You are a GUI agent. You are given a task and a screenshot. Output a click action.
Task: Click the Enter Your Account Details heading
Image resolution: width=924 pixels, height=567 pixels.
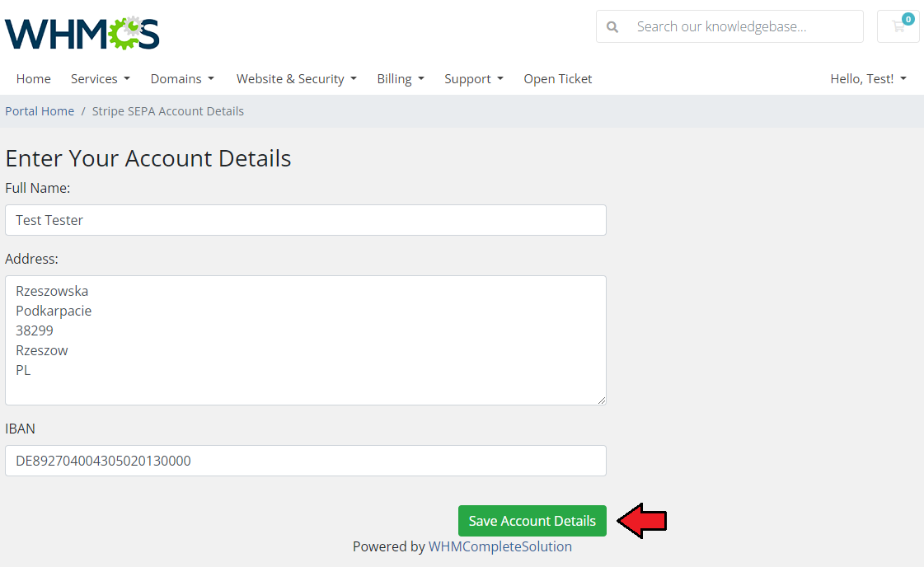(x=148, y=158)
